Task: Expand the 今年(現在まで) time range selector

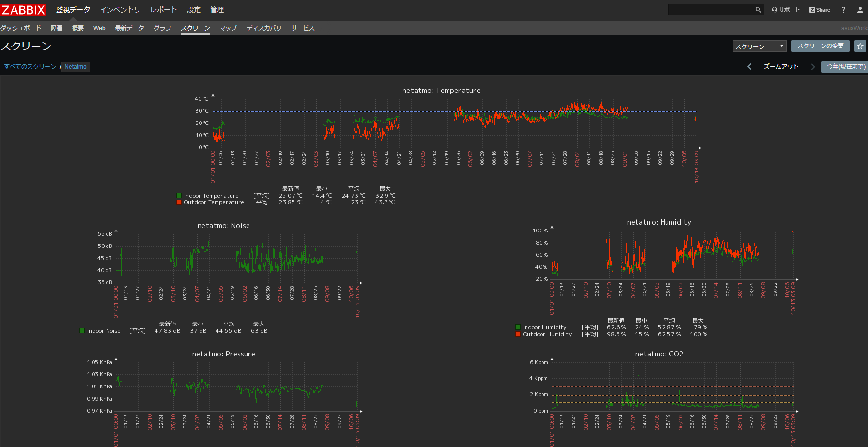Action: pyautogui.click(x=845, y=67)
